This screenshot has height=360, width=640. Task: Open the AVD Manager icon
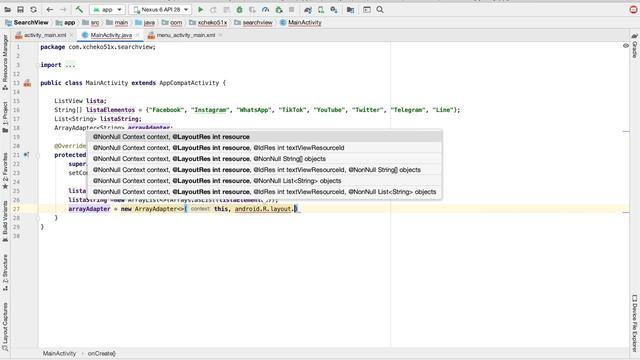(x=321, y=9)
